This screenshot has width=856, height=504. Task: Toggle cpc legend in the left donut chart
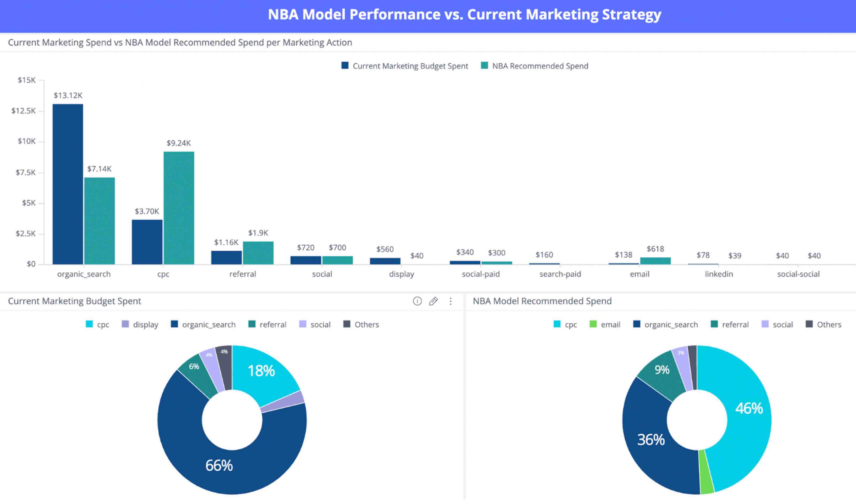[97, 324]
